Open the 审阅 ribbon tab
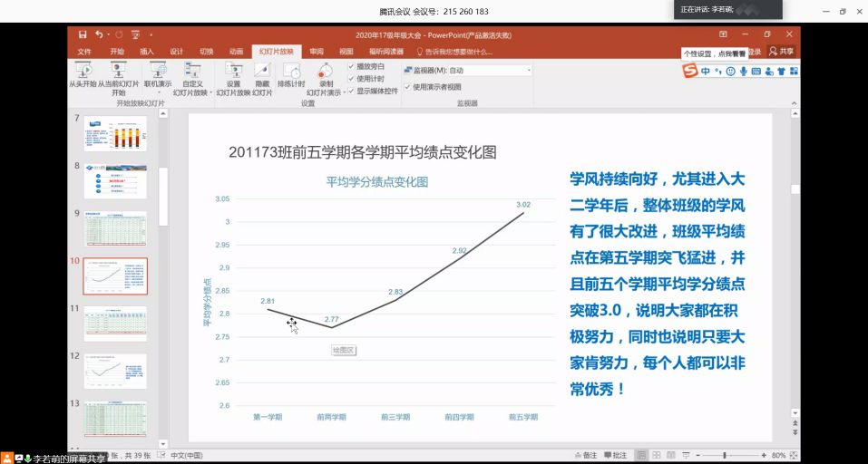Screen dimensions: 868x464 [316, 52]
